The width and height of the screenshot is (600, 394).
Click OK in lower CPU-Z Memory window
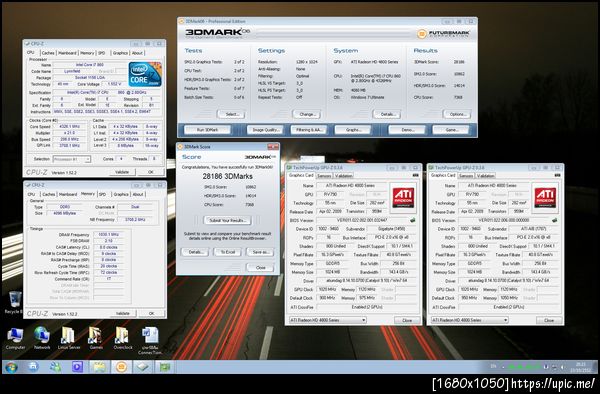coord(152,313)
